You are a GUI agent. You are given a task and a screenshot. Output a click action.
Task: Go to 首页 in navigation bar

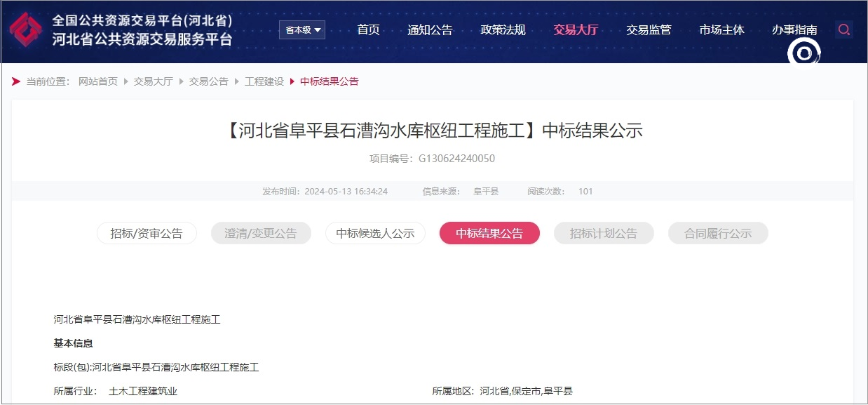tap(368, 29)
